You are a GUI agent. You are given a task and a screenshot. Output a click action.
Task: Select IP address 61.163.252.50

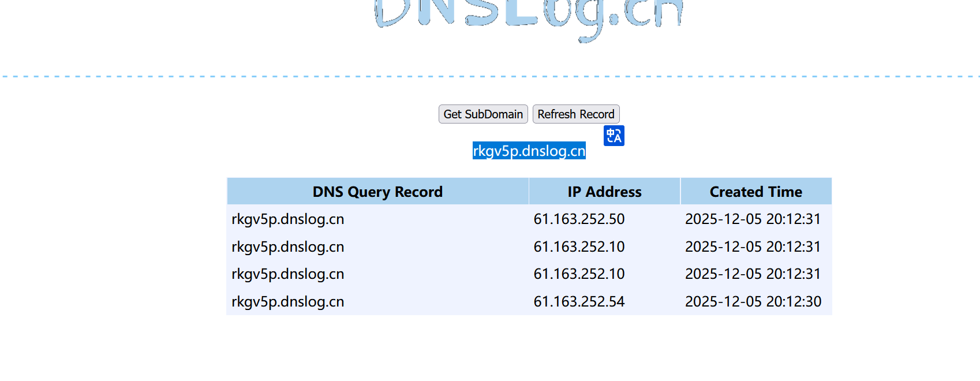579,219
